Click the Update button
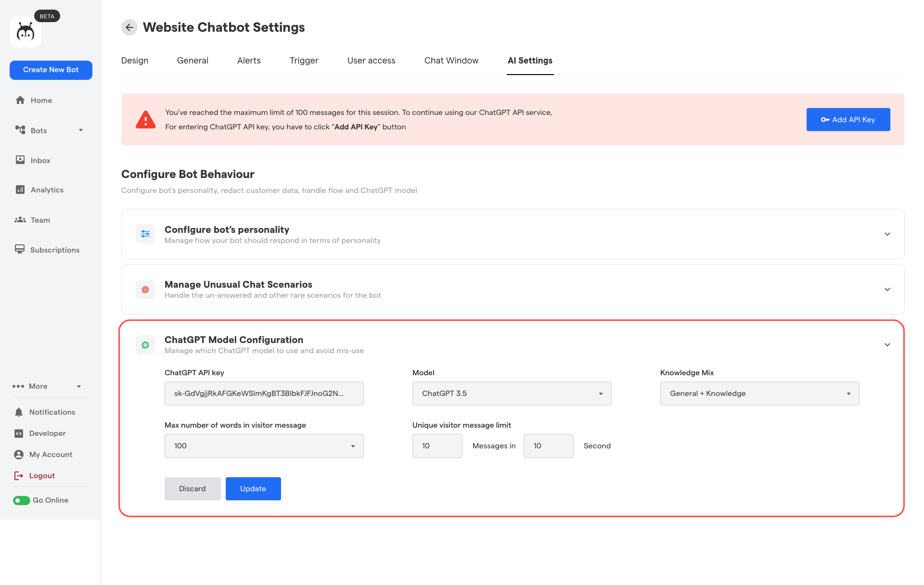The width and height of the screenshot is (924, 585). tap(253, 488)
